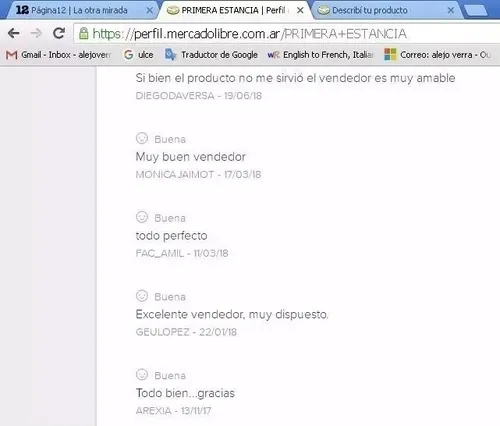Screen dimensions: 500x426
Task: Close the Describí tu producto tab
Action: pos(451,11)
